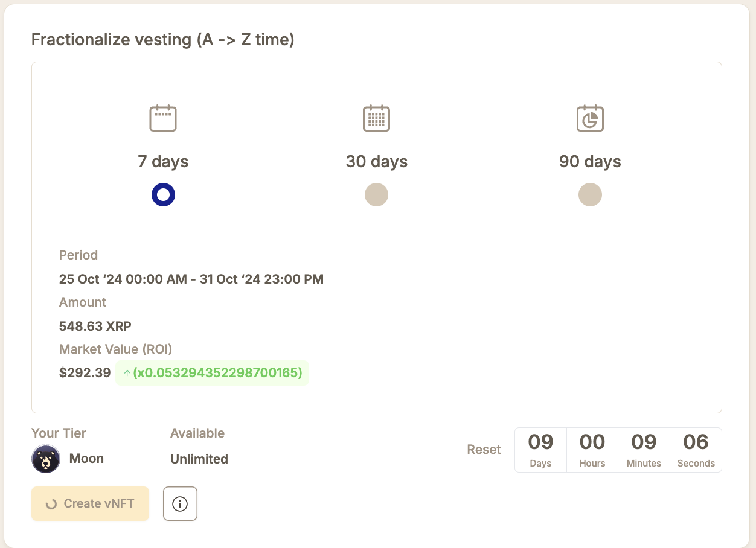The image size is (756, 548).
Task: Select the 7 days radio button
Action: click(163, 196)
